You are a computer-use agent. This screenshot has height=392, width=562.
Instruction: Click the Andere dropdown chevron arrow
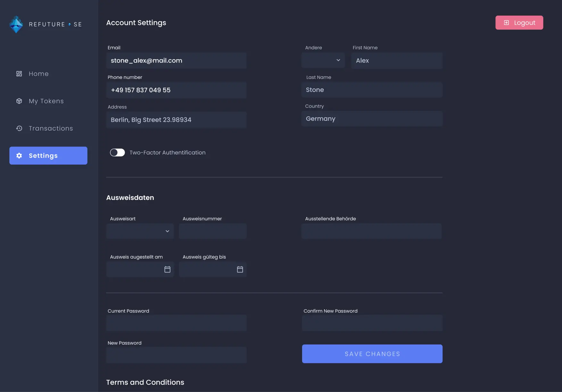click(338, 60)
